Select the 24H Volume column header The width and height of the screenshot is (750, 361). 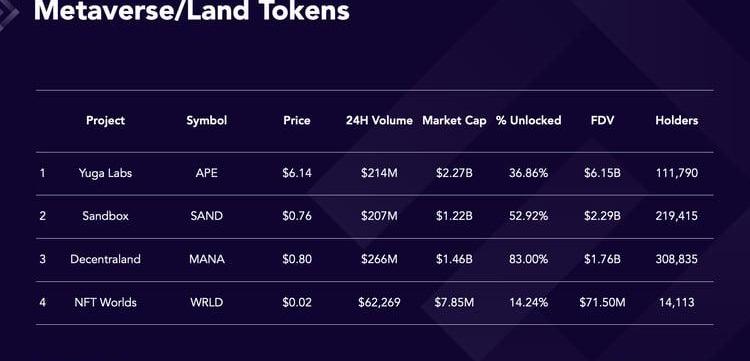pos(379,120)
